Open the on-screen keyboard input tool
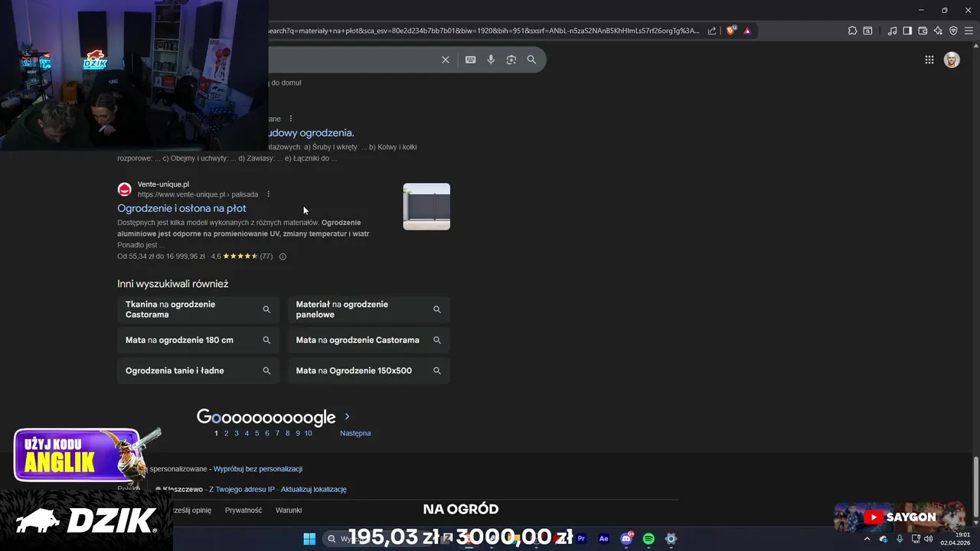The width and height of the screenshot is (980, 551). [471, 60]
